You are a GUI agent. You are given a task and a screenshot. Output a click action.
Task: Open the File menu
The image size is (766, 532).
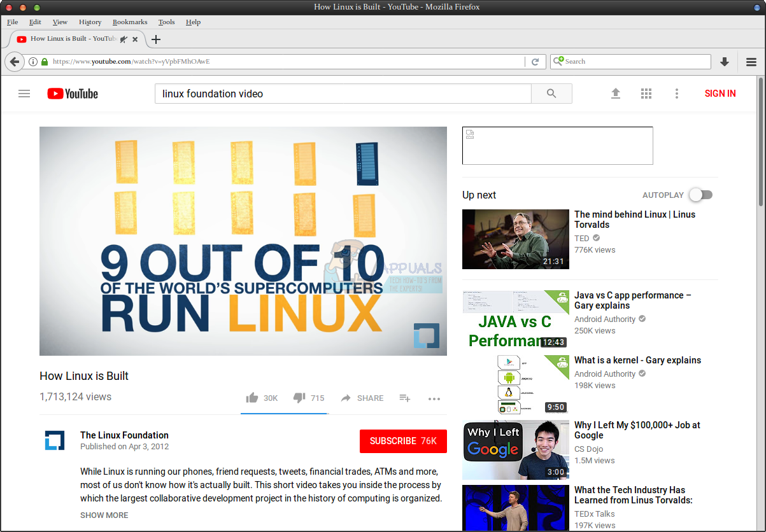pyautogui.click(x=12, y=22)
